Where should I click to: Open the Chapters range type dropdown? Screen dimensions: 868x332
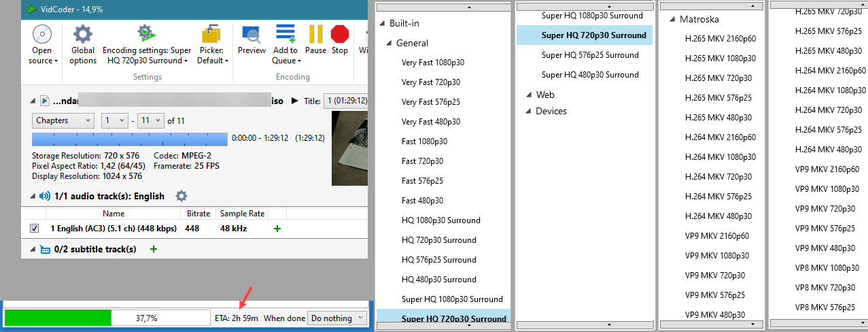tap(63, 120)
